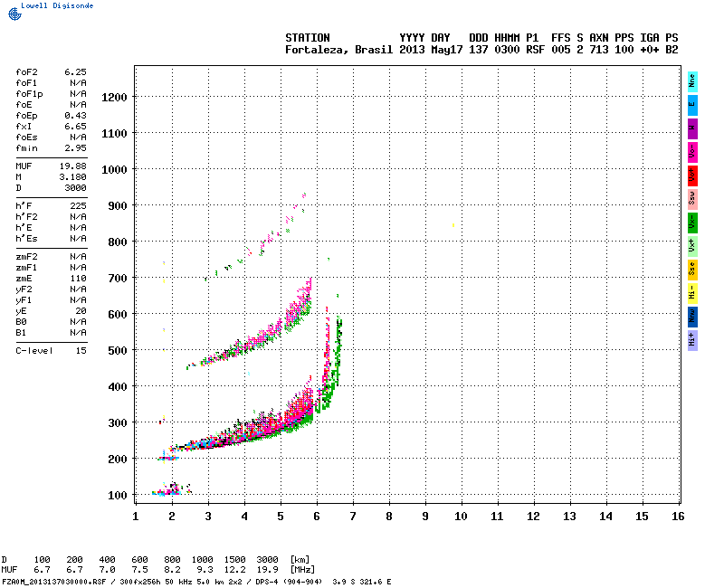Click the fmin value 2.95

[75, 148]
